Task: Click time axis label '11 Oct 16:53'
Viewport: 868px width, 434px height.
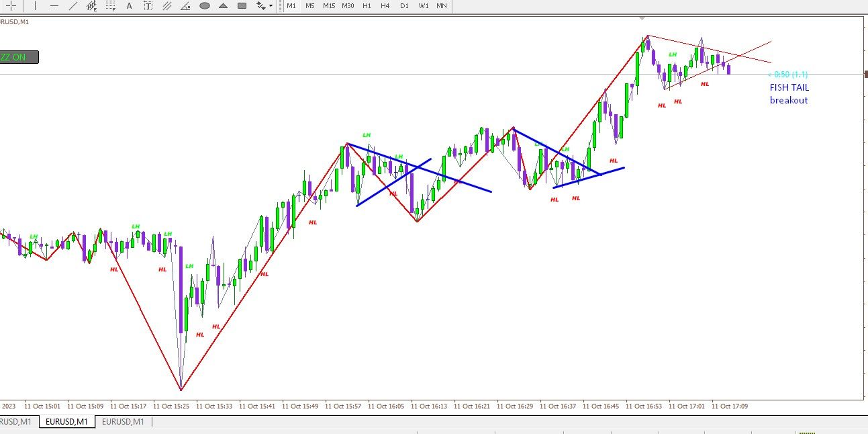Action: pos(644,406)
